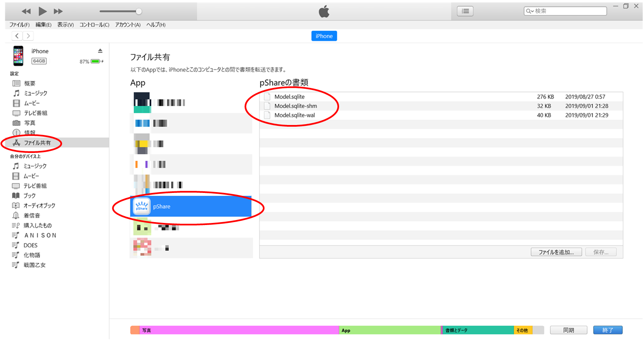Open ミュージック under 自分のデバイス上
This screenshot has width=644, height=340.
pos(35,166)
